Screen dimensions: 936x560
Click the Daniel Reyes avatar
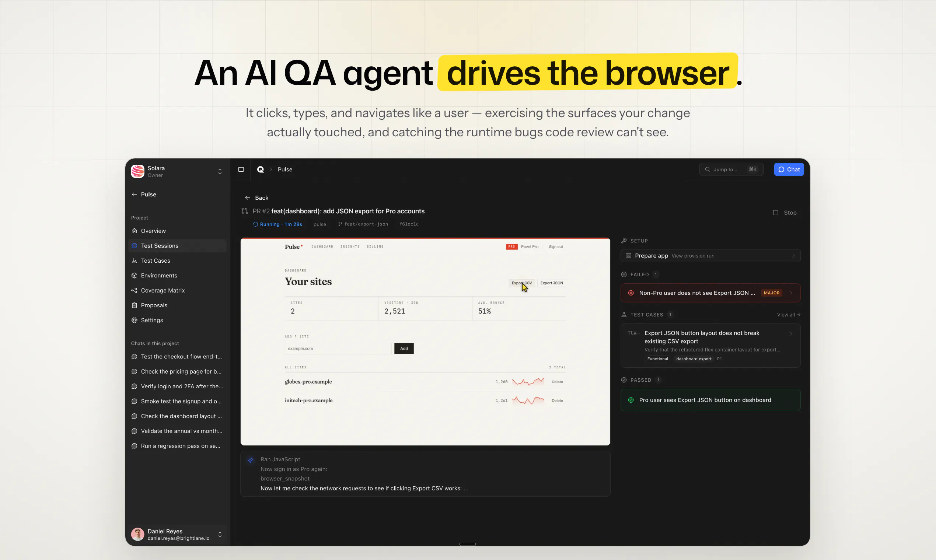(137, 534)
